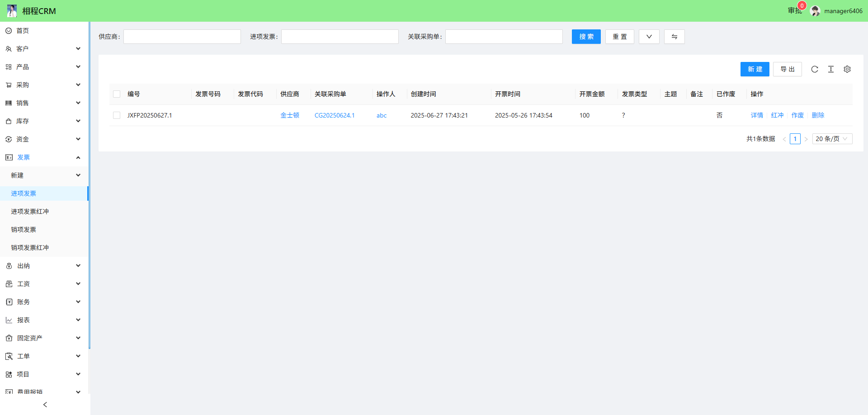Open the 审批 approval notifications
Viewport: 868px width, 415px height.
[x=794, y=10]
